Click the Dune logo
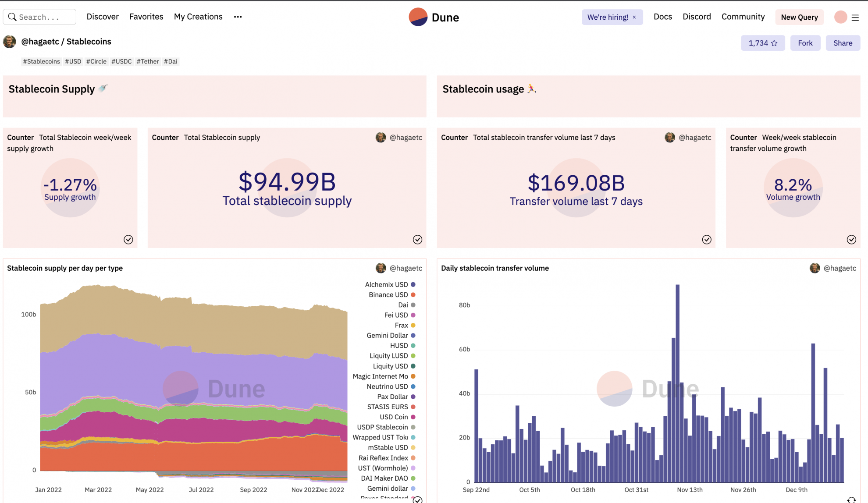Viewport: 868px width, 503px height. [x=434, y=17]
